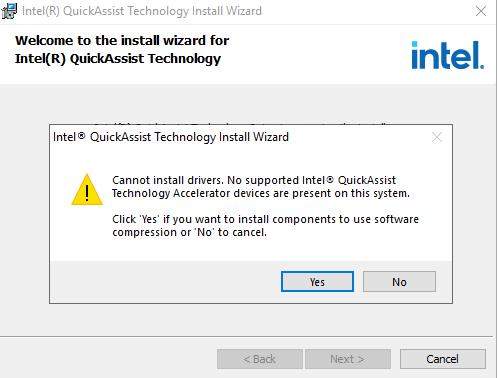
Task: Click the inner dialog's title bar text
Action: pos(171,137)
